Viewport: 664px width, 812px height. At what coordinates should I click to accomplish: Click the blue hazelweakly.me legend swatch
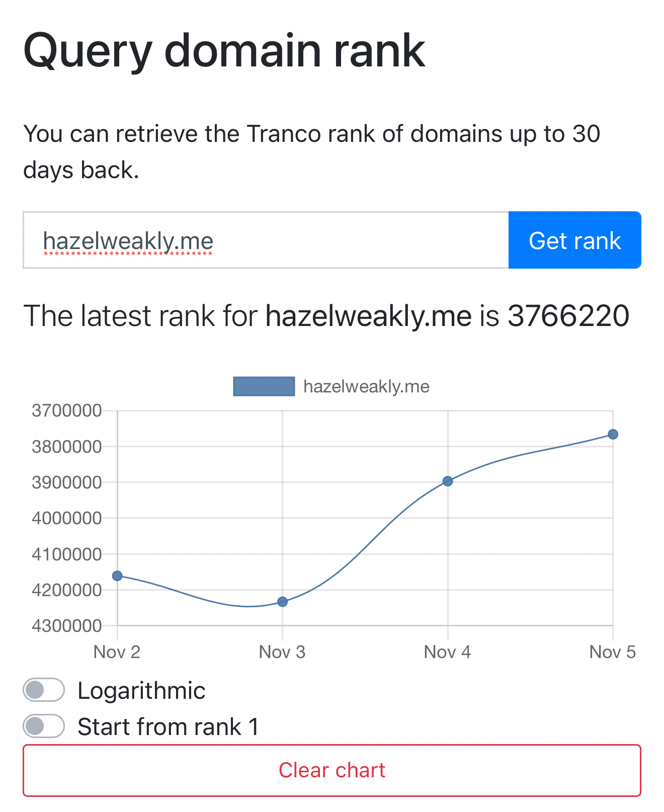coord(264,386)
